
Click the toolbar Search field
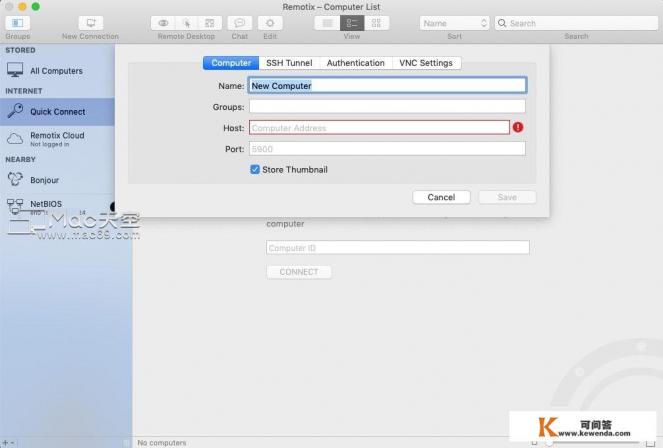(x=576, y=23)
